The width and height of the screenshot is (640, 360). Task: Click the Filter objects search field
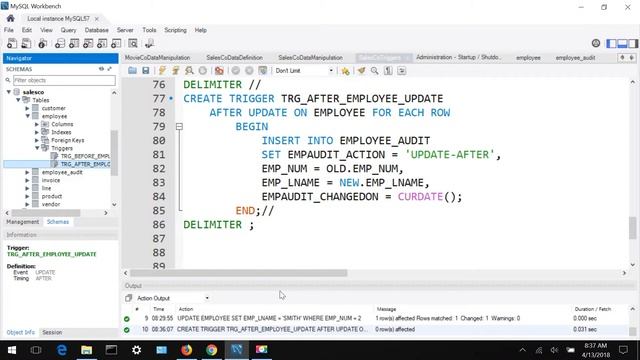coord(64,80)
